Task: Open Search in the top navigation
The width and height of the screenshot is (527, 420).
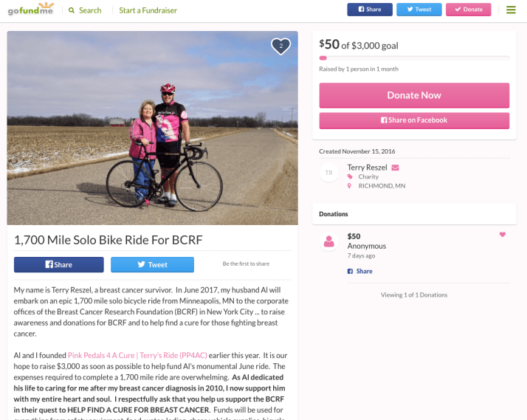Action: tap(85, 10)
